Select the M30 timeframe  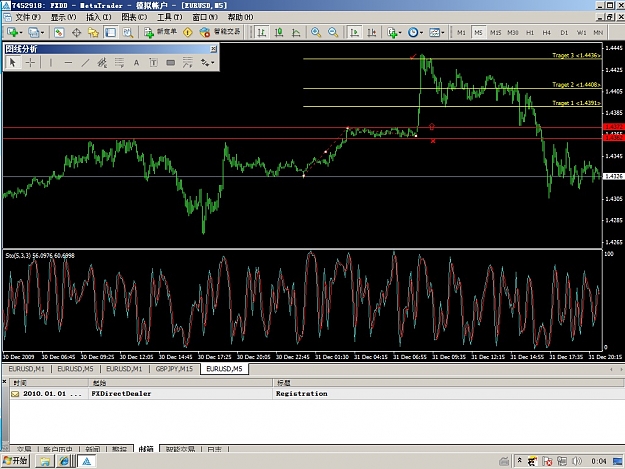pyautogui.click(x=513, y=33)
